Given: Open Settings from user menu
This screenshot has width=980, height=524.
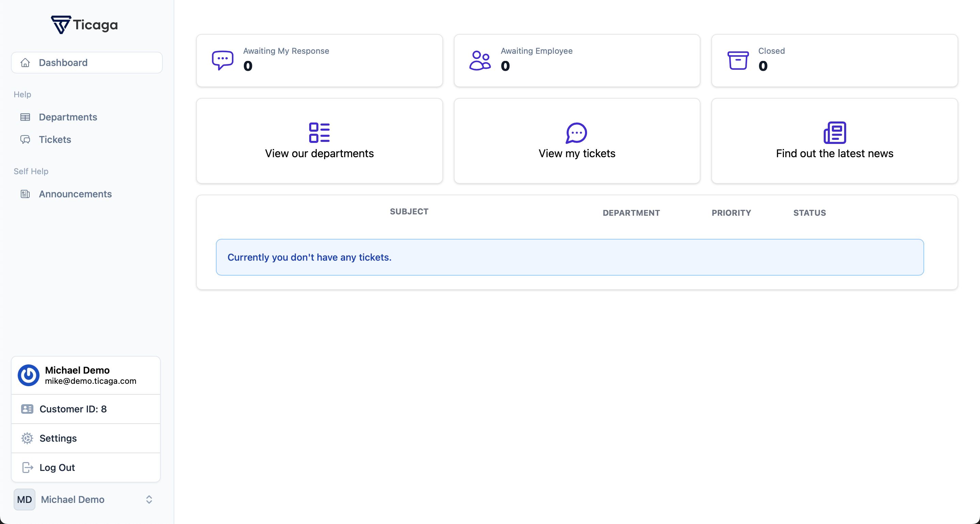Looking at the screenshot, I should (x=86, y=438).
